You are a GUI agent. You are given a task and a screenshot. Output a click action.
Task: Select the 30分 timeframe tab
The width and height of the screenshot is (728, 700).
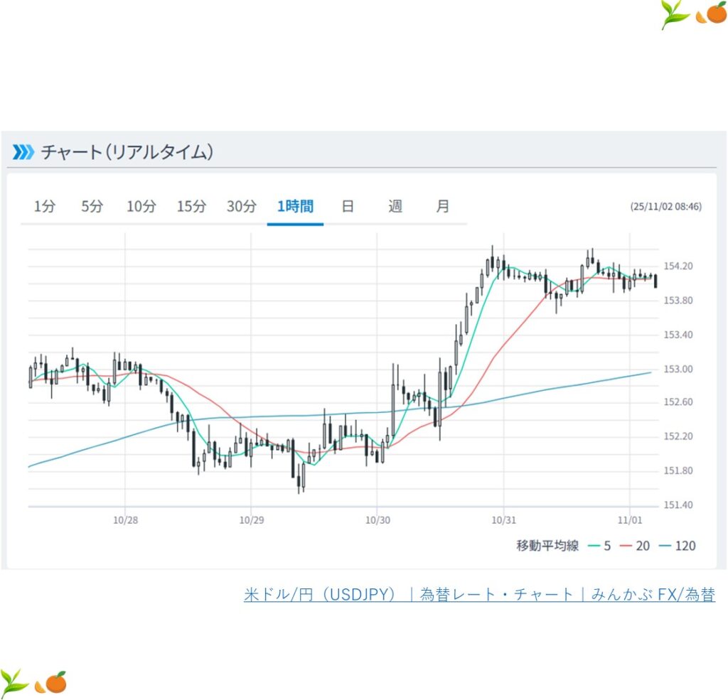coord(241,207)
